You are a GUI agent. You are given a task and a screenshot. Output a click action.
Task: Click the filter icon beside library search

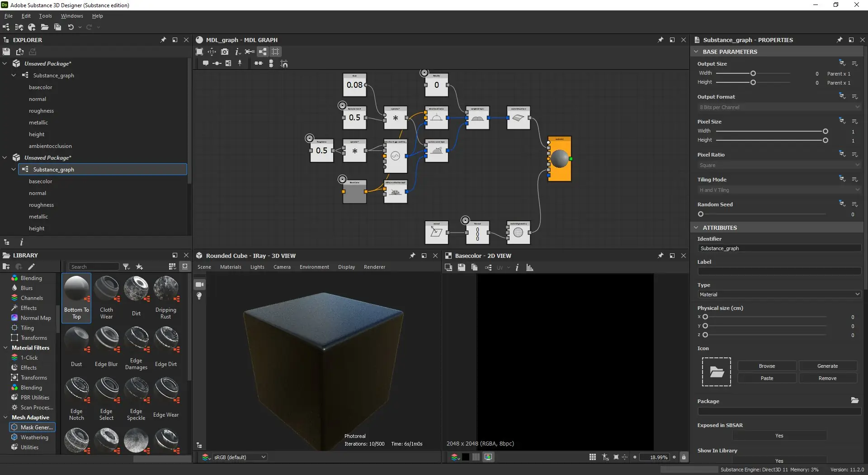pos(127,266)
